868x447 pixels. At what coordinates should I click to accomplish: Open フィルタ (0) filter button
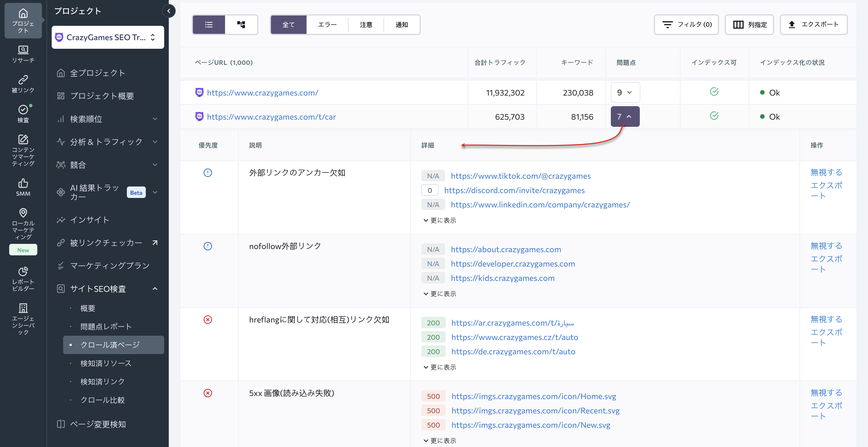(686, 25)
